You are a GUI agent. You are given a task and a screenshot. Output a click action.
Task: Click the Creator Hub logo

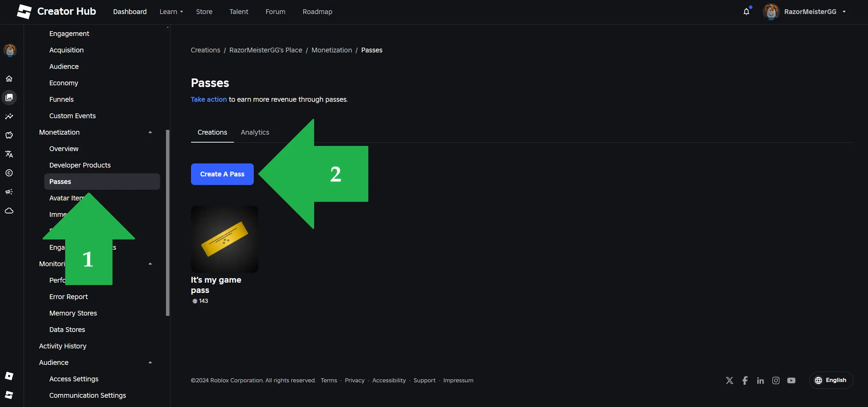coord(56,12)
